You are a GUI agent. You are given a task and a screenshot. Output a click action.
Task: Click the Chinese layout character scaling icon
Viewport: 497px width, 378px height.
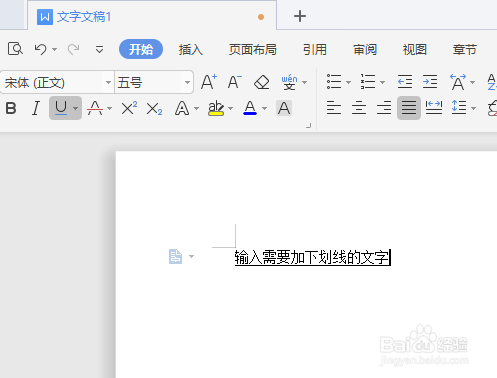[x=458, y=82]
